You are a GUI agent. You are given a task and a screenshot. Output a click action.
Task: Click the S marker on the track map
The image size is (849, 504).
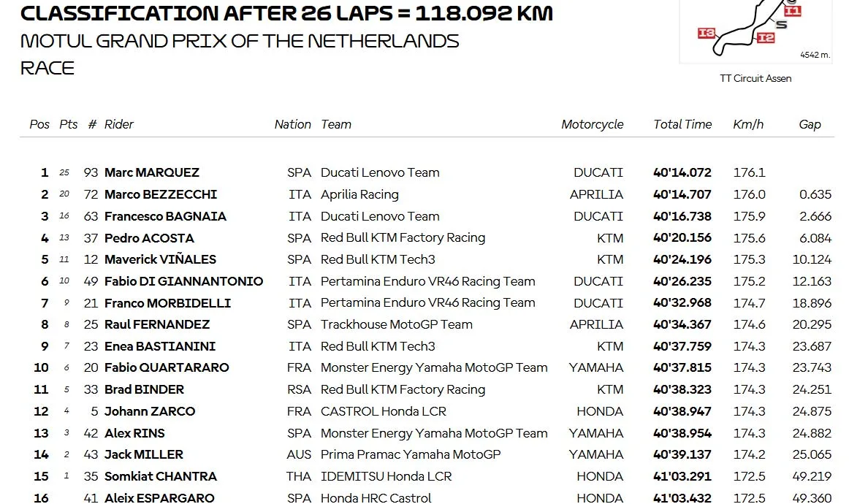click(781, 24)
